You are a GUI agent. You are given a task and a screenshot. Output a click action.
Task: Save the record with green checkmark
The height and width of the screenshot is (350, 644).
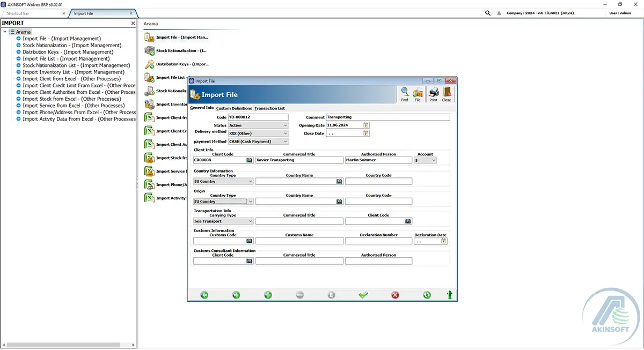(363, 295)
